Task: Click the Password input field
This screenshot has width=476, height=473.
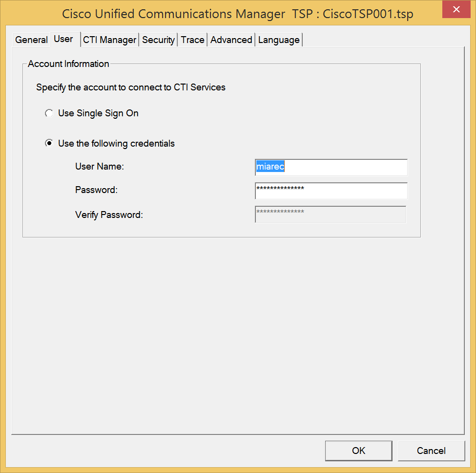Action: point(331,191)
